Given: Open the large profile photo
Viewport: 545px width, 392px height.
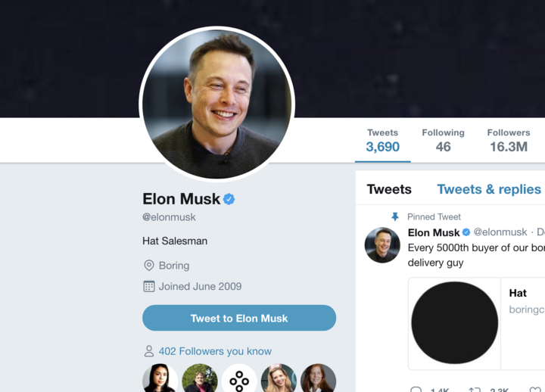Looking at the screenshot, I should pos(217,104).
